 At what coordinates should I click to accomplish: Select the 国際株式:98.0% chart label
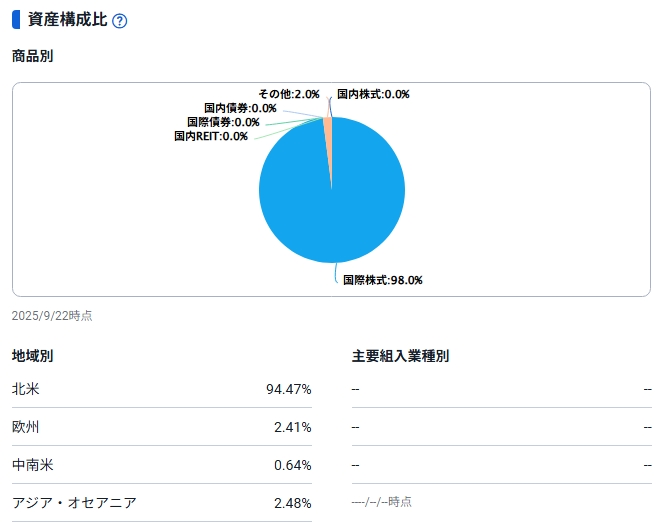(x=382, y=280)
